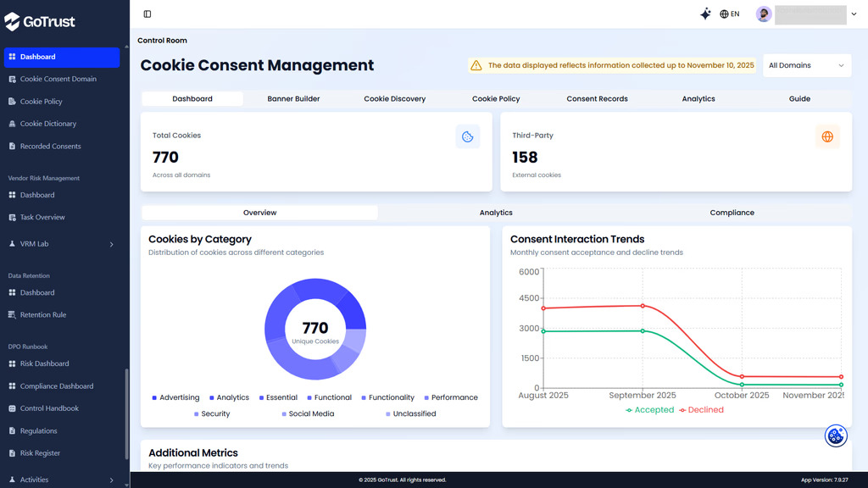Click the AI sparkle icon in top bar
Image resolution: width=868 pixels, height=488 pixels.
(705, 14)
